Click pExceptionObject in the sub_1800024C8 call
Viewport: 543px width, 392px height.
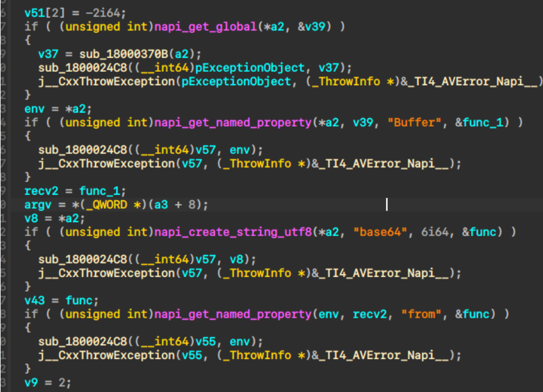click(x=250, y=68)
